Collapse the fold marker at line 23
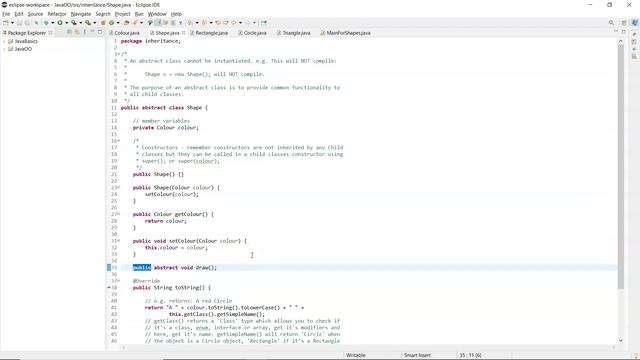 pos(119,187)
